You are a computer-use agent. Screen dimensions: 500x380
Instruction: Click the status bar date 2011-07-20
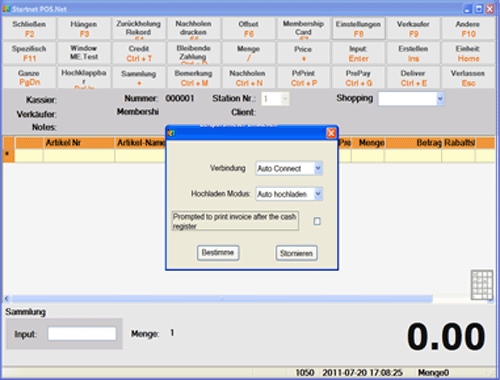[x=362, y=373]
